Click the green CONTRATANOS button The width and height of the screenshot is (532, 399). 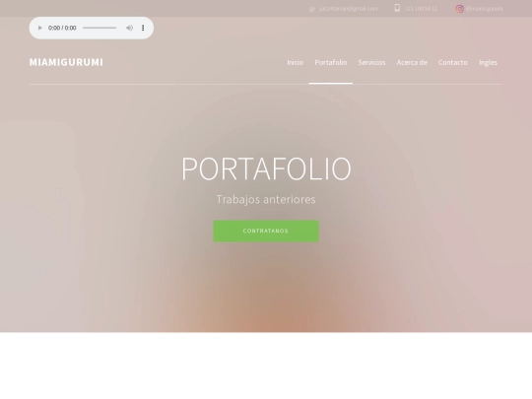(266, 232)
